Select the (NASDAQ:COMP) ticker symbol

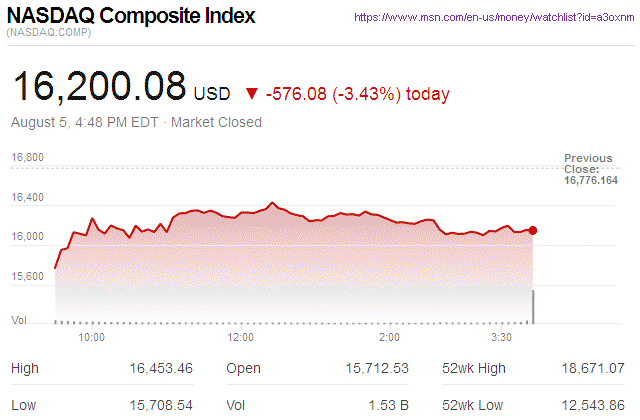[x=49, y=35]
